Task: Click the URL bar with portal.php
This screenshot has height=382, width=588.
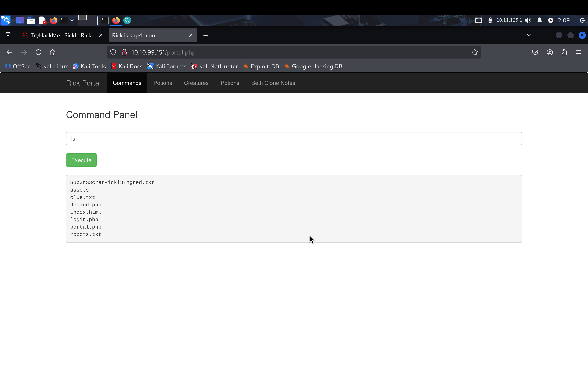Action: point(294,52)
